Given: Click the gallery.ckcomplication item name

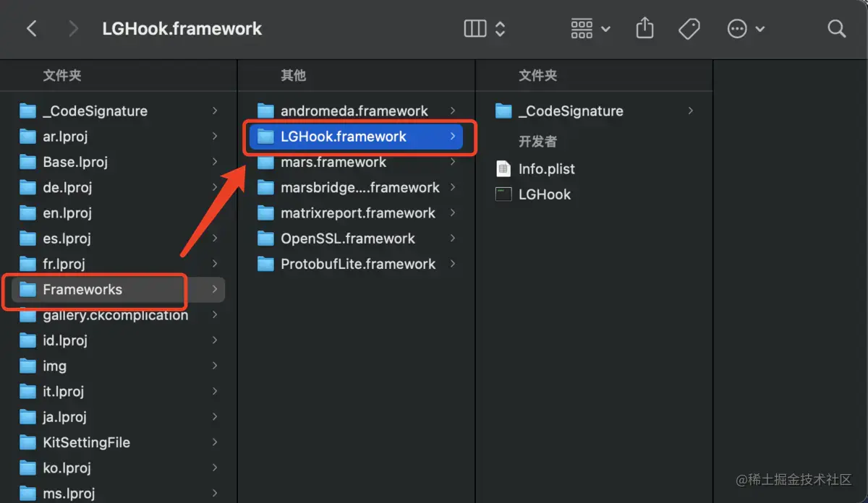Looking at the screenshot, I should [x=116, y=315].
